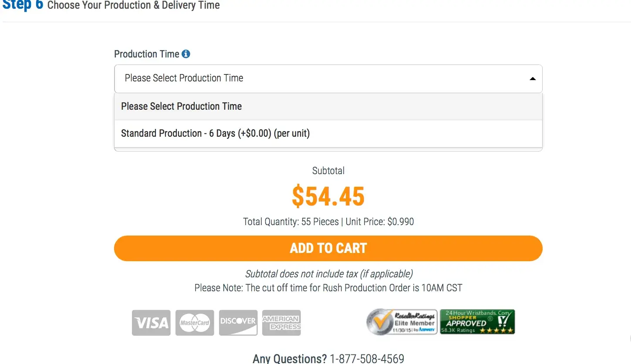Image resolution: width=631 pixels, height=364 pixels.
Task: Collapse the production time dropdown using its arrow
Action: tap(532, 79)
